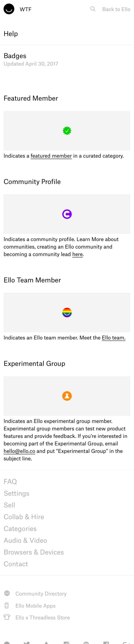
Task: Click the globe icon beside Community Directory
Action: (7, 593)
